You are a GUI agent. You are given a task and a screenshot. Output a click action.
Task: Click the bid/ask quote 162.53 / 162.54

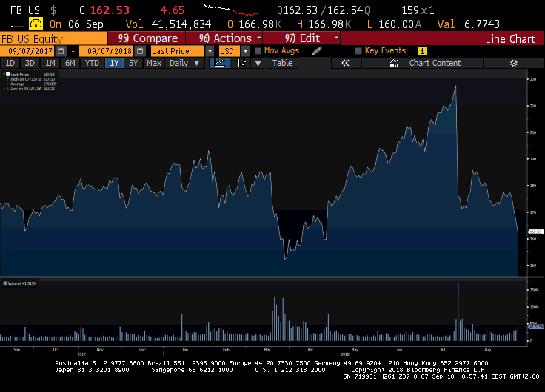click(x=324, y=10)
